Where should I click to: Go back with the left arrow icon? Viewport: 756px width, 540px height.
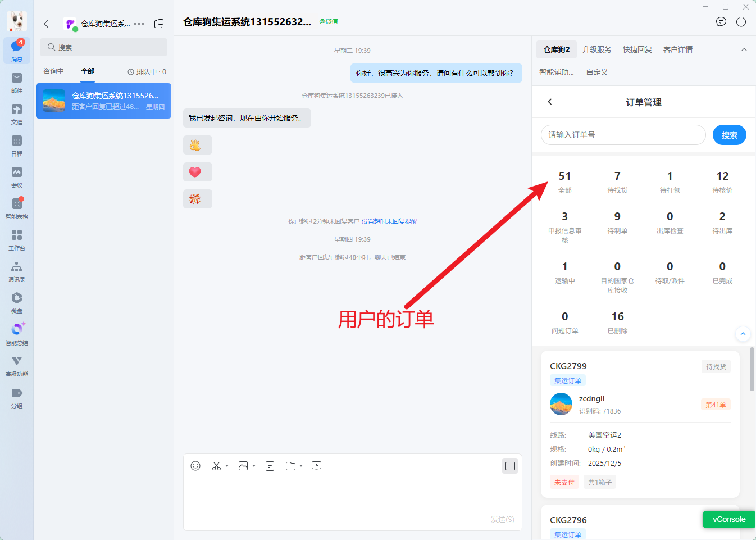point(48,24)
